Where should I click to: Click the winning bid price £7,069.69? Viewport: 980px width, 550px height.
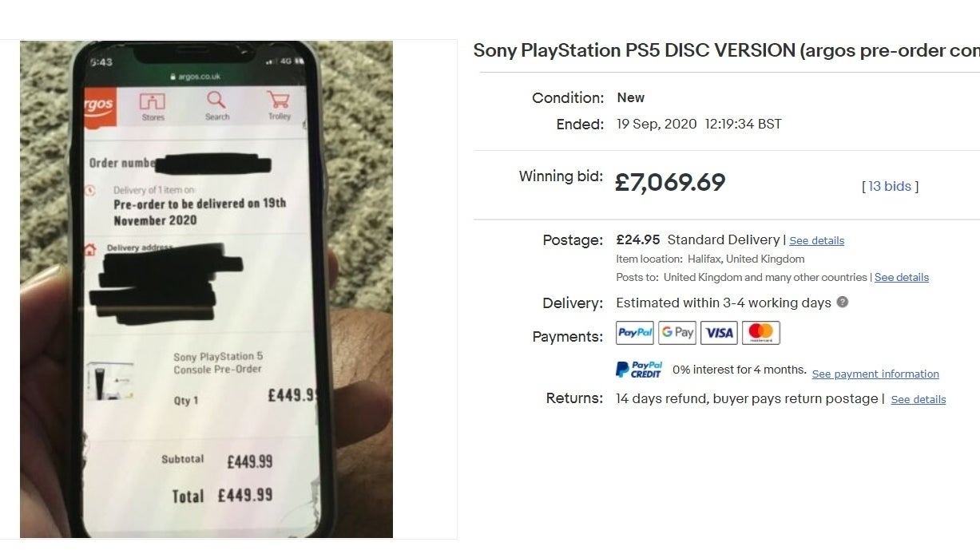point(670,182)
